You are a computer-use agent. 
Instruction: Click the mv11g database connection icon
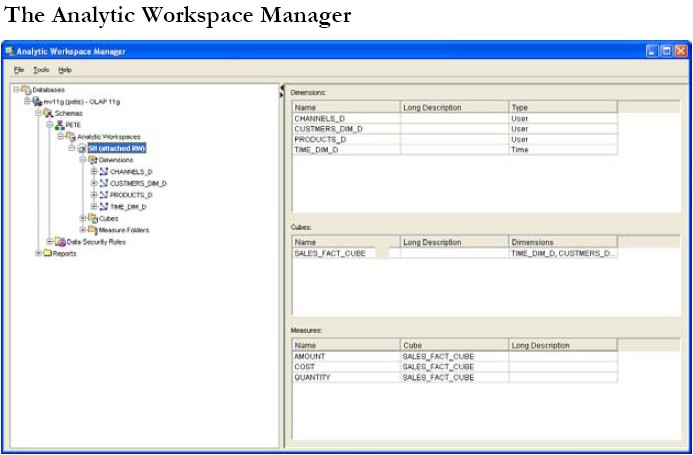tap(37, 101)
